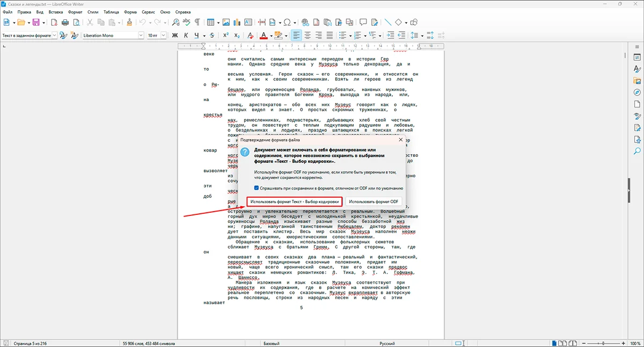
Task: Toggle Align Left button
Action: coord(296,35)
